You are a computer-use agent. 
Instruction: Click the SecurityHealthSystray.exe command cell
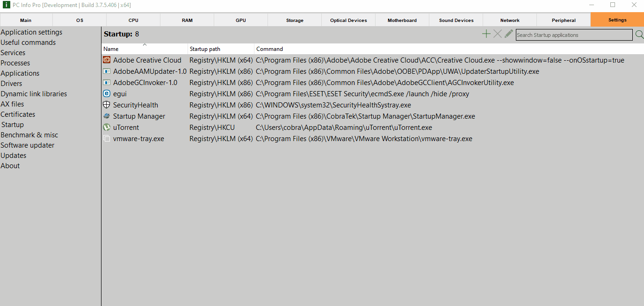333,105
